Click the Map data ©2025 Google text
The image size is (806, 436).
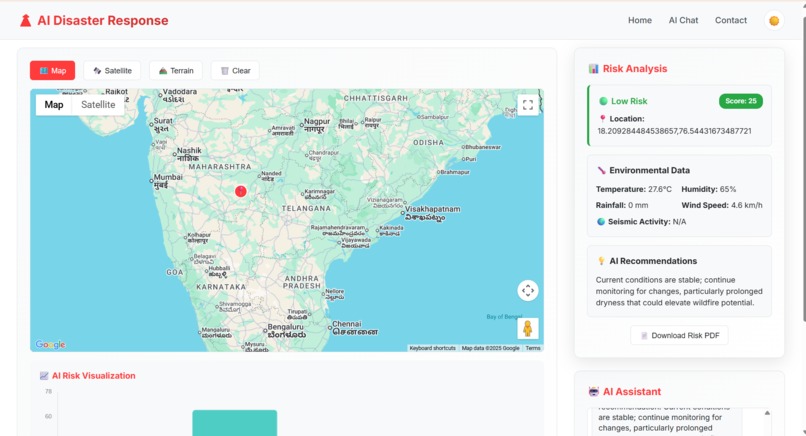pos(490,348)
